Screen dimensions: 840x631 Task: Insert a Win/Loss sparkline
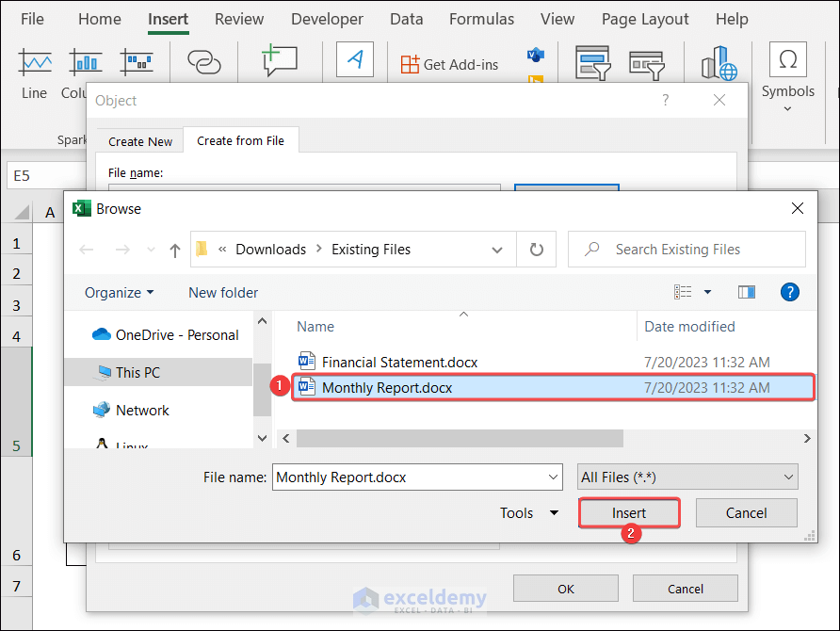click(136, 62)
